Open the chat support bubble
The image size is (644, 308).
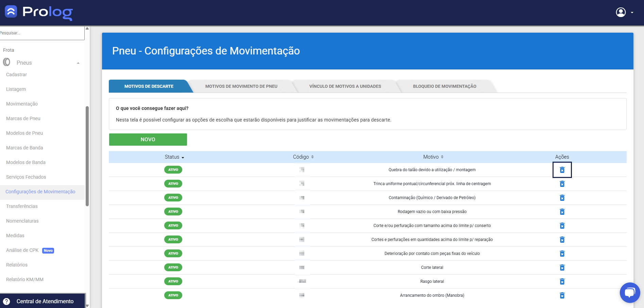click(x=630, y=292)
